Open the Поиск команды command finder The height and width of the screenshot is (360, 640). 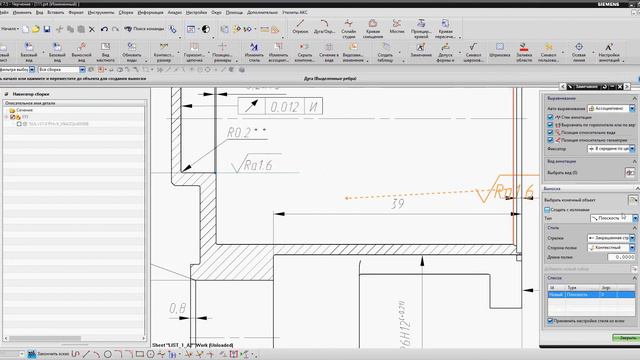pyautogui.click(x=144, y=29)
